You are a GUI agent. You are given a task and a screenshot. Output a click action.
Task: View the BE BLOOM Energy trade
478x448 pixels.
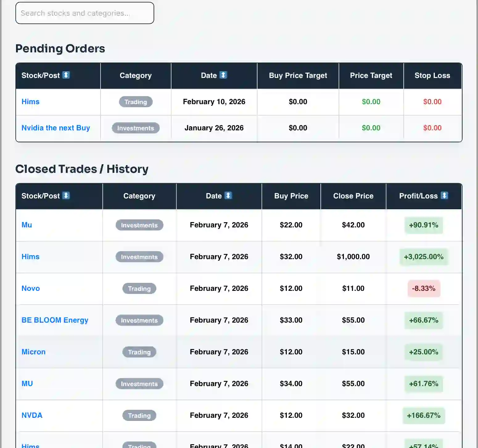pyautogui.click(x=55, y=320)
